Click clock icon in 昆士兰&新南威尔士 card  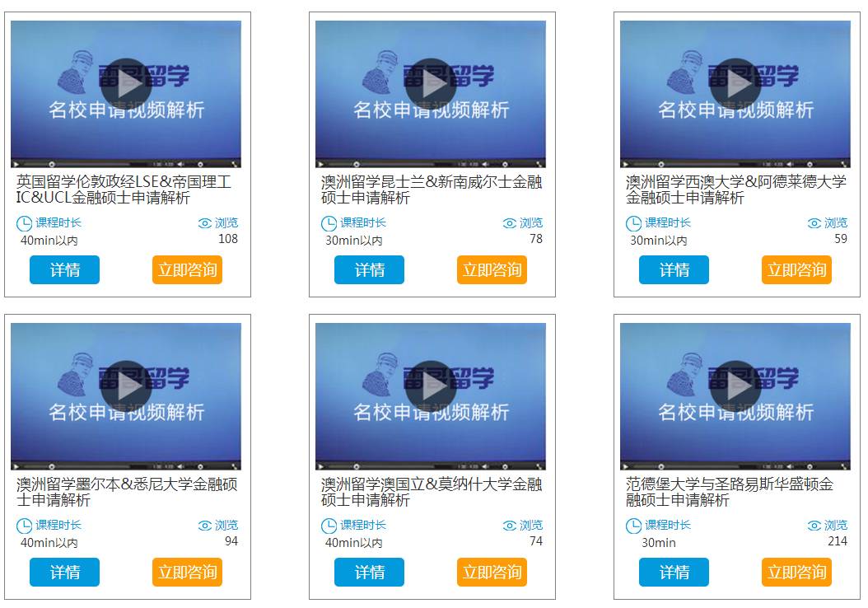(x=329, y=224)
